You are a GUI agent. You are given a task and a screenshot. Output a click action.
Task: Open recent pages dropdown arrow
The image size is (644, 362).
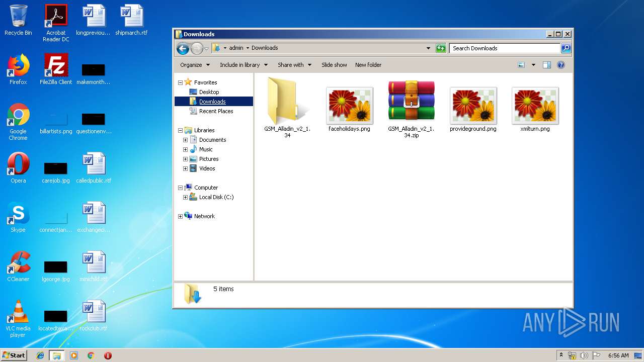(x=206, y=49)
